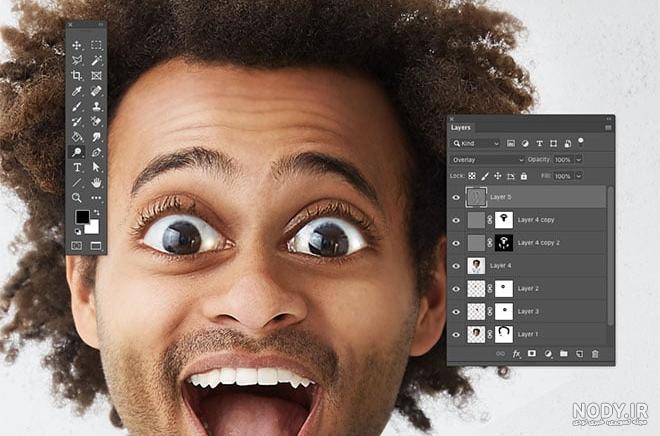Screen dimensions: 660x436
Task: Hide Layer 5 with eye icon
Action: 456,197
